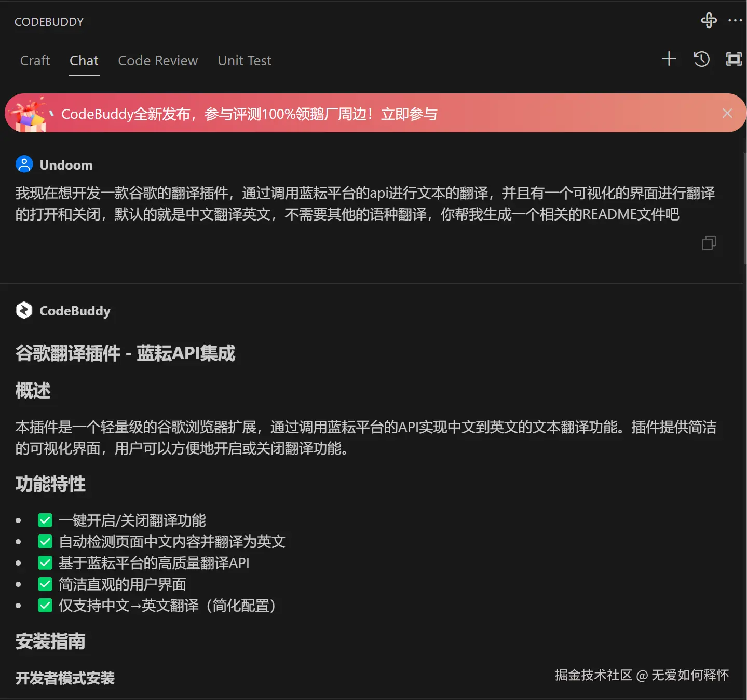Click the 概述 heading
This screenshot has height=700, width=747.
coord(33,390)
